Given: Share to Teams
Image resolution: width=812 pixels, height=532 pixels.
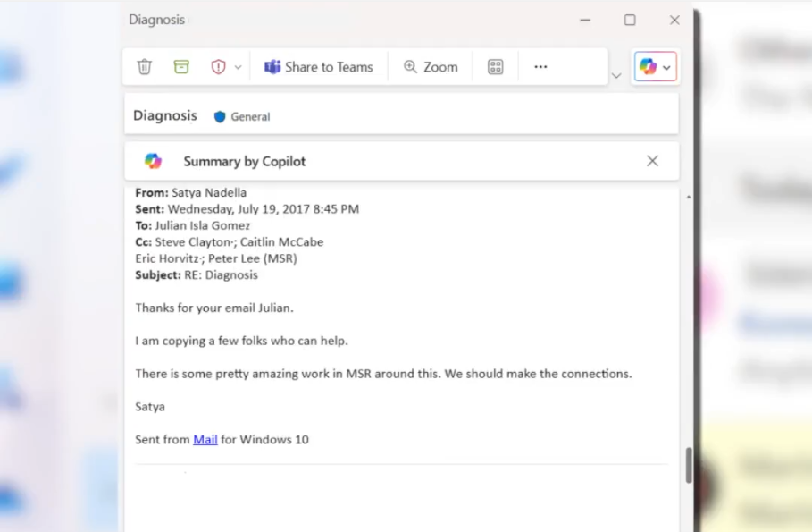Looking at the screenshot, I should 319,67.
